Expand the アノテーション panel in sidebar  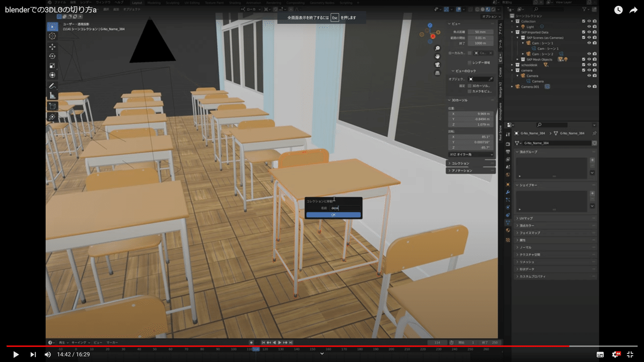pos(470,171)
